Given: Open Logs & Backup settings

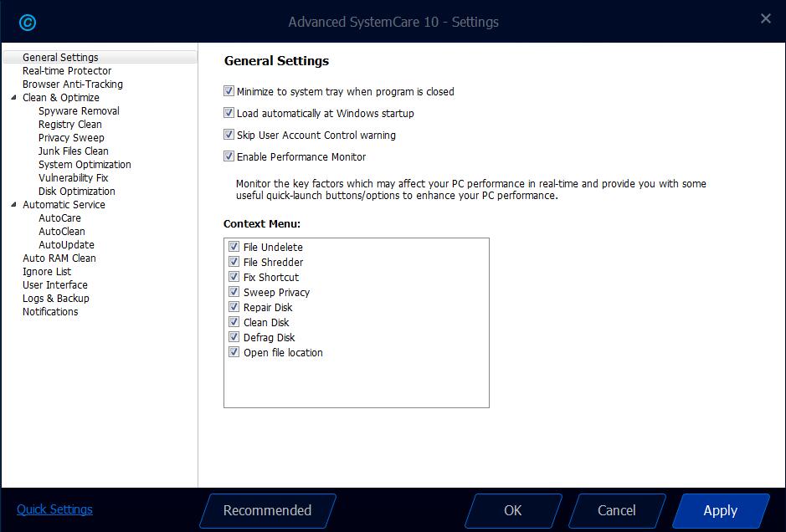Looking at the screenshot, I should [x=55, y=298].
